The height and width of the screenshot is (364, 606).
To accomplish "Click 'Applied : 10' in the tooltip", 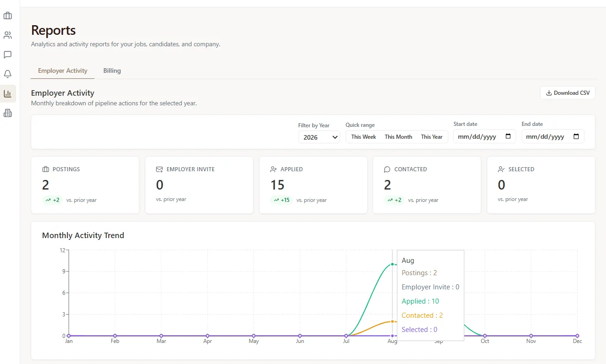I will click(x=420, y=301).
